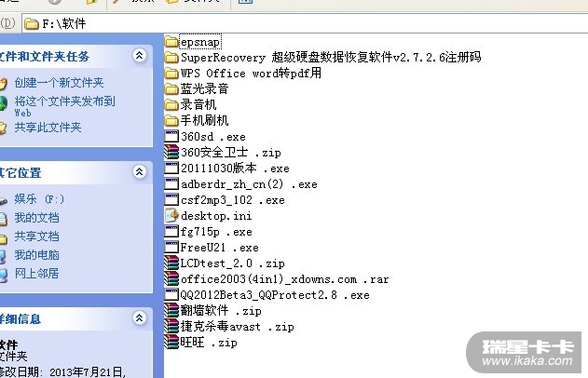This screenshot has width=588, height=378.
Task: Click the 360安全卫士 .zip archive icon
Action: 171,152
